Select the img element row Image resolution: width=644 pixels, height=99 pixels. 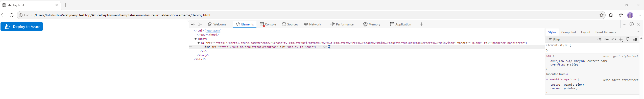tap(367, 47)
